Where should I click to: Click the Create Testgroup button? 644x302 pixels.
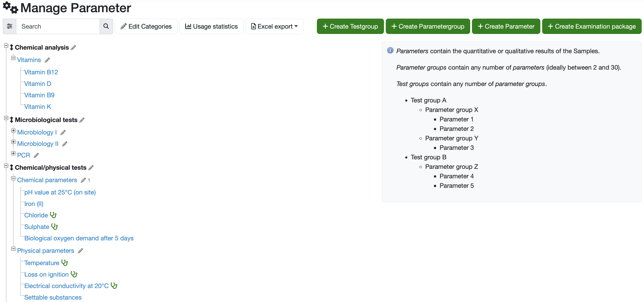[x=350, y=26]
